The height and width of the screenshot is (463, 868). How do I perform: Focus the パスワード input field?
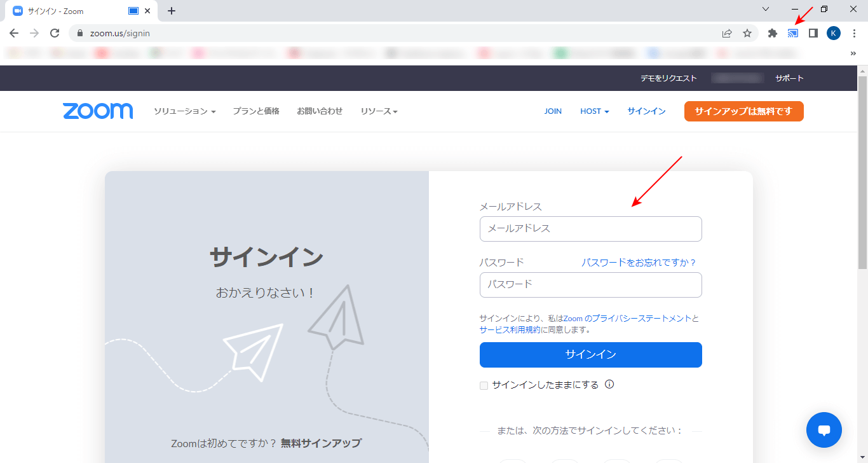click(x=591, y=285)
